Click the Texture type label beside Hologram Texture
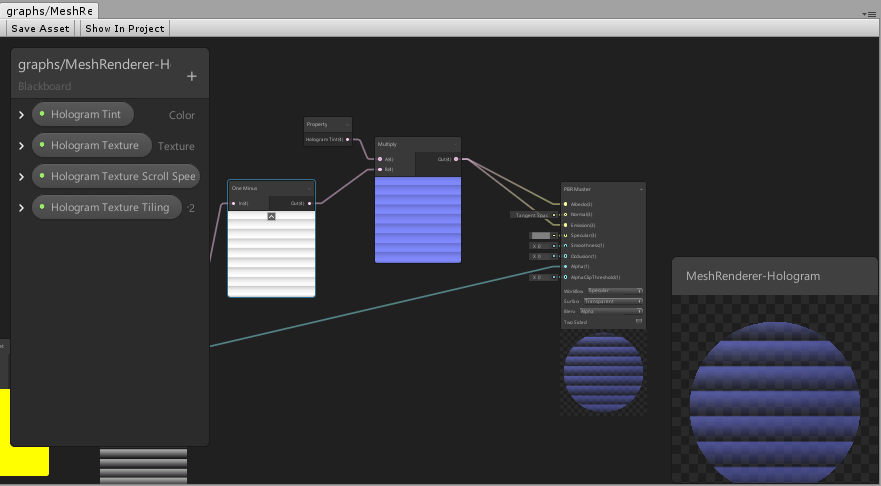The width and height of the screenshot is (881, 486). 176,146
